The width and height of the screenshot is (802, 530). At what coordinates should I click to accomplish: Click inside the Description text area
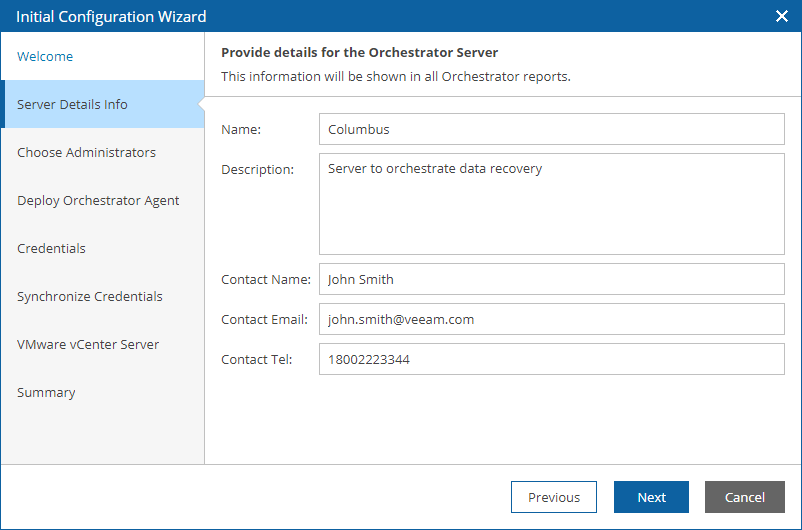click(551, 204)
